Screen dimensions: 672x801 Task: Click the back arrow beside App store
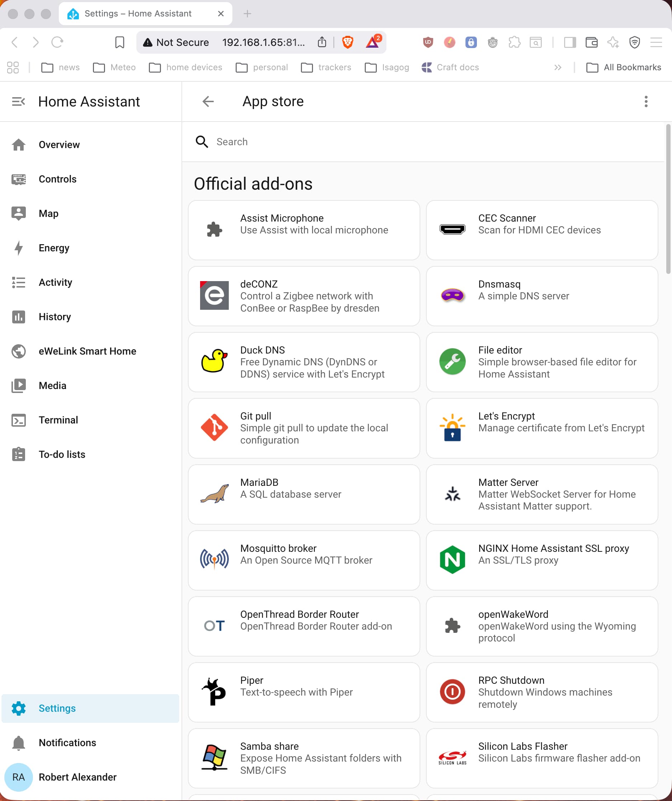coord(208,101)
